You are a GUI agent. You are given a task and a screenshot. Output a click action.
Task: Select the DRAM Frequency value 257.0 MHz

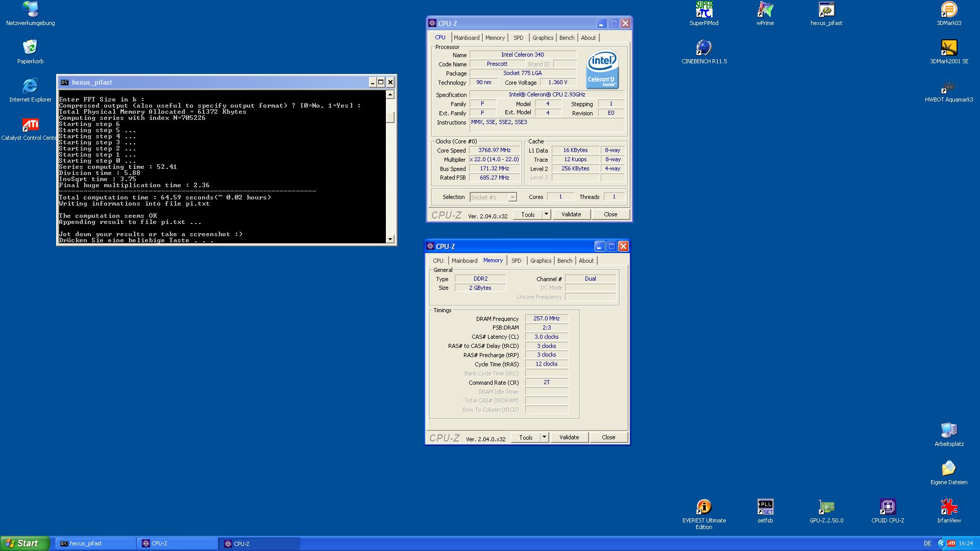[547, 318]
